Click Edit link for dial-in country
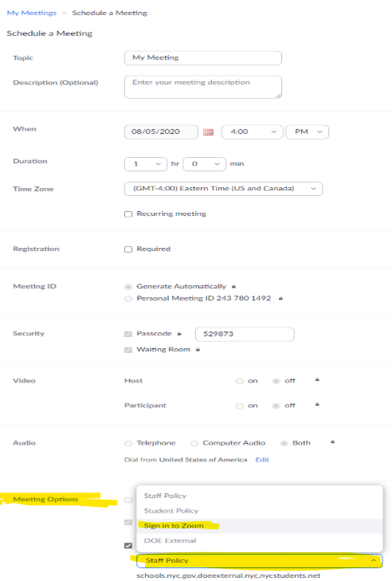The height and width of the screenshot is (581, 392). [x=262, y=460]
